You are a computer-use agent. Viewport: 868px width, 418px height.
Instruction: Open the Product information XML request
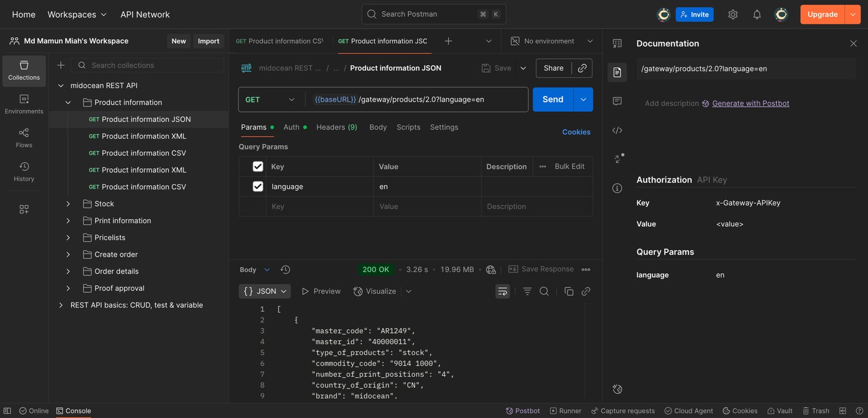(144, 136)
